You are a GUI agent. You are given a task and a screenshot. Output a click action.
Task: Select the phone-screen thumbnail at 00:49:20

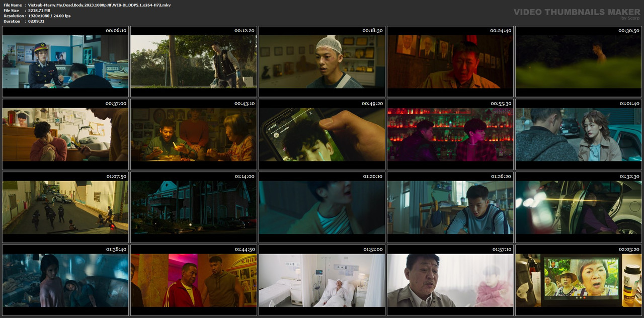[322, 134]
